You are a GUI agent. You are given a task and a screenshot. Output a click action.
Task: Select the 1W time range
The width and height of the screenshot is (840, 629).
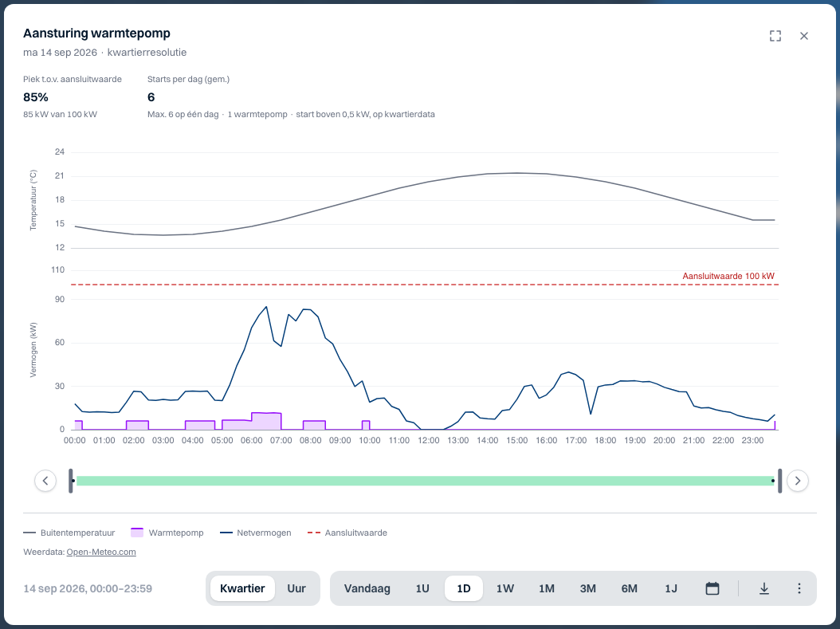coord(505,588)
